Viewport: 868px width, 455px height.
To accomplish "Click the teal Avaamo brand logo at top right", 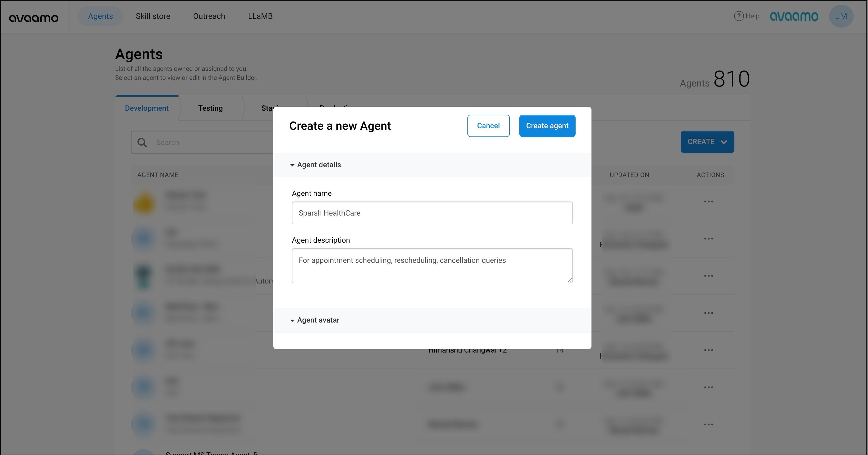I will (794, 16).
